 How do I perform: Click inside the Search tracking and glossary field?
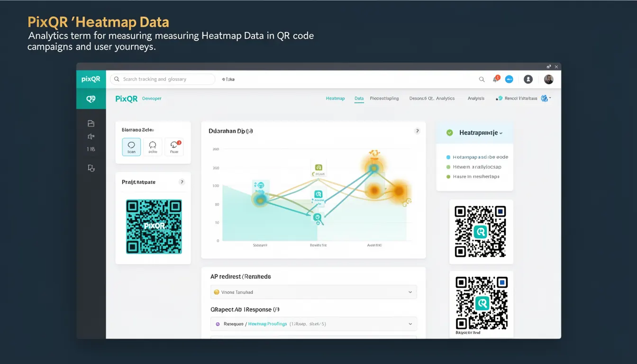[x=163, y=79]
